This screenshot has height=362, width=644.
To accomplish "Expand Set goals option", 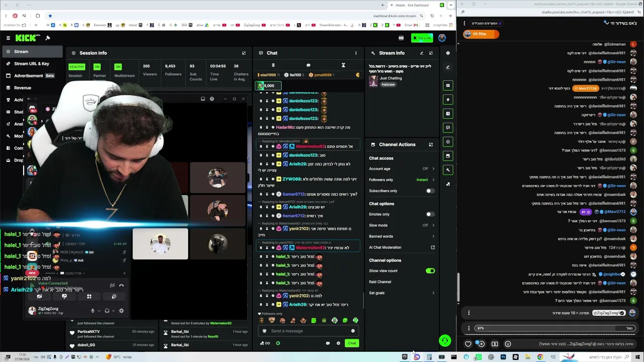I will click(x=401, y=293).
